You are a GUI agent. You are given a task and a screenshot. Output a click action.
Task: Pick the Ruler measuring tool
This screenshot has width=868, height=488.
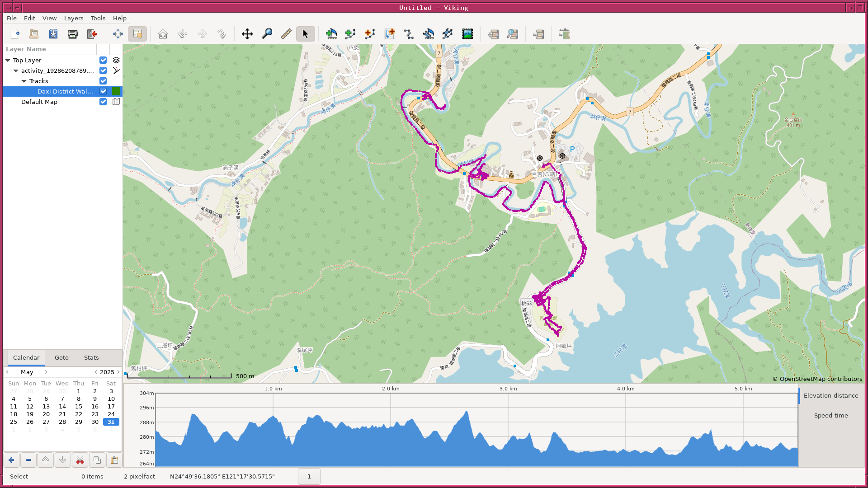pos(286,34)
